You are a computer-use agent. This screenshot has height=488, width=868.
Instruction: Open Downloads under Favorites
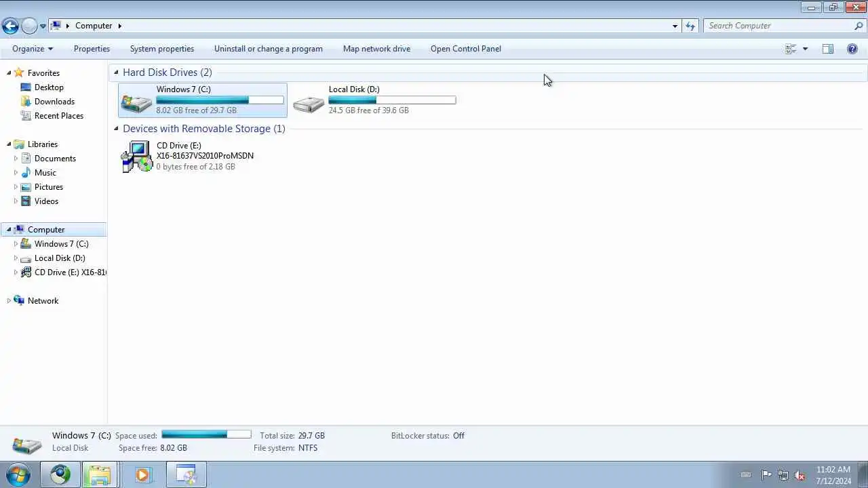pos(54,102)
